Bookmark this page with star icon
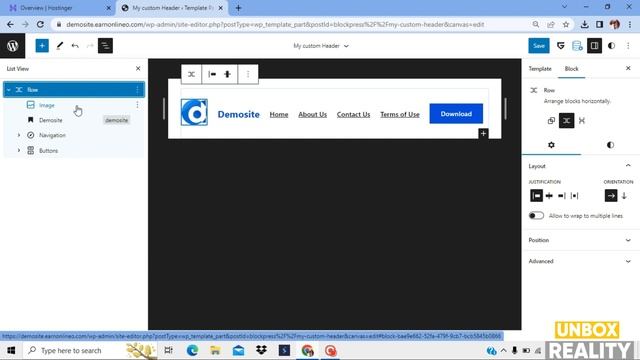Image resolution: width=640 pixels, height=360 pixels. tap(566, 24)
